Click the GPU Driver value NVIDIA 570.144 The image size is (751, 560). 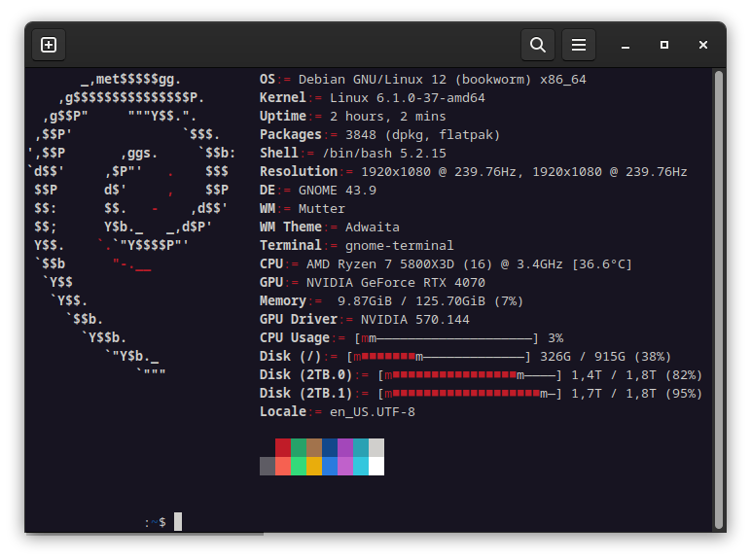[414, 320]
